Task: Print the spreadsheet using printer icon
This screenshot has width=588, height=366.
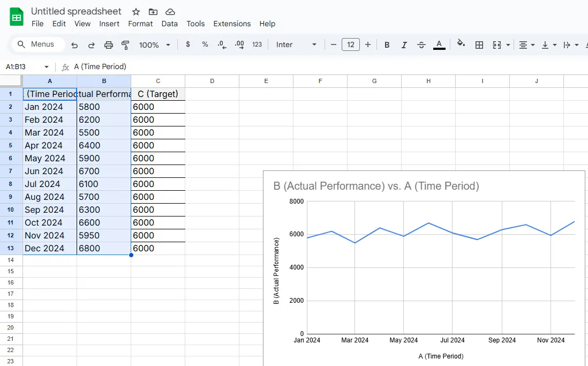Action: click(x=109, y=45)
